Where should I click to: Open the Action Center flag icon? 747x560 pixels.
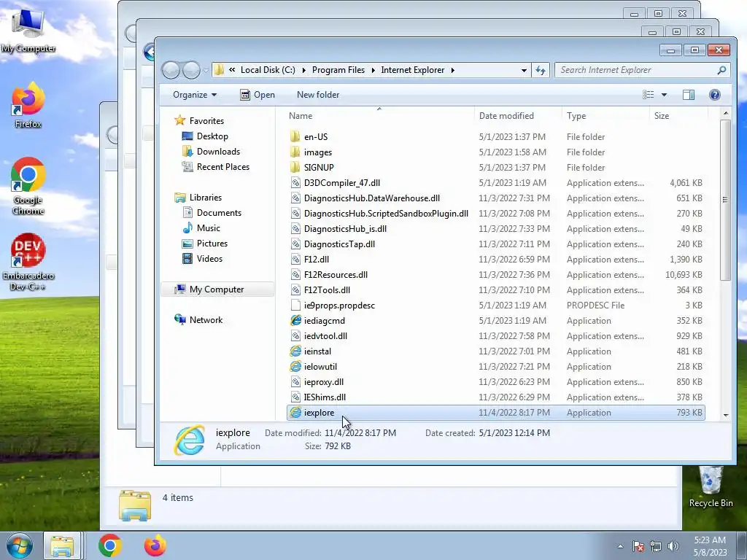[x=638, y=545]
